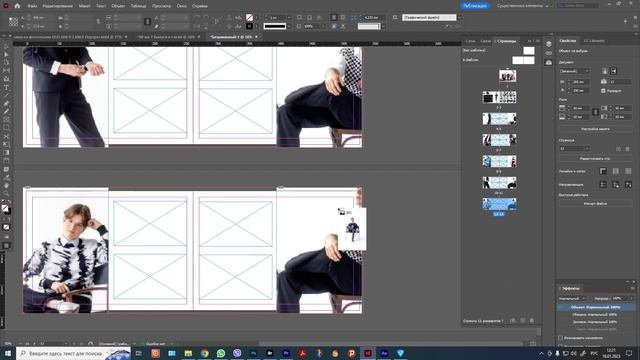
Task: Click create new page icon in Pages panel
Action: click(523, 321)
